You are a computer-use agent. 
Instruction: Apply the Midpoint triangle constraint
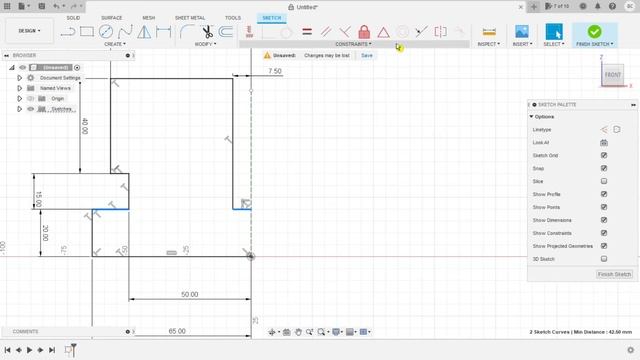[x=383, y=32]
